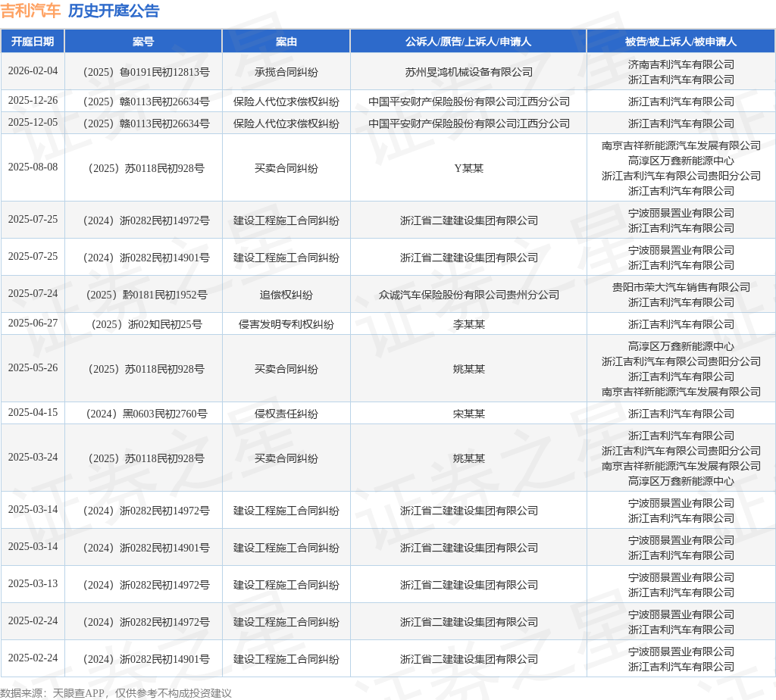Screen dimensions: 776x700
Task: Click plaintiff 宋某某
Action: click(468, 414)
